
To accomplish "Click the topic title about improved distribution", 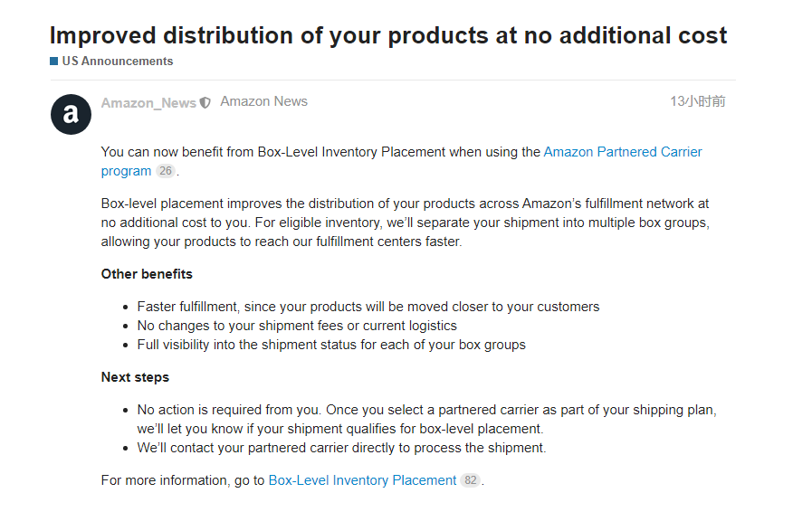I will (387, 35).
